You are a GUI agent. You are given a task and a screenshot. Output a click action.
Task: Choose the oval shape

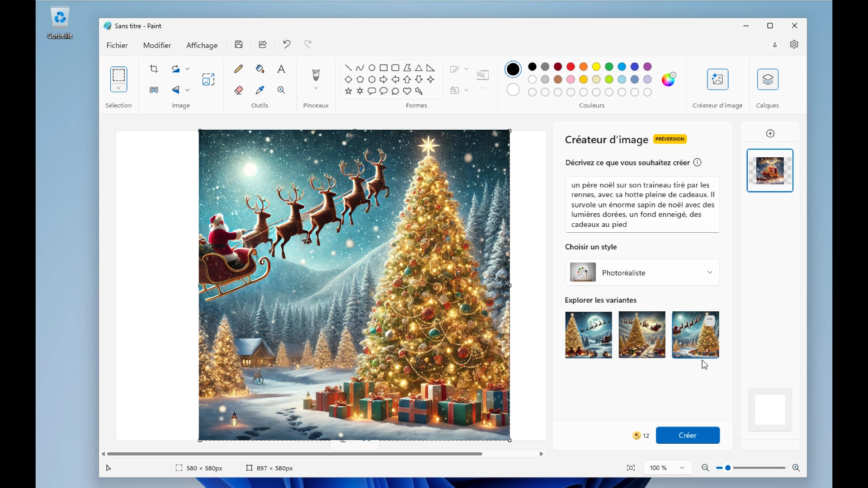coord(372,68)
